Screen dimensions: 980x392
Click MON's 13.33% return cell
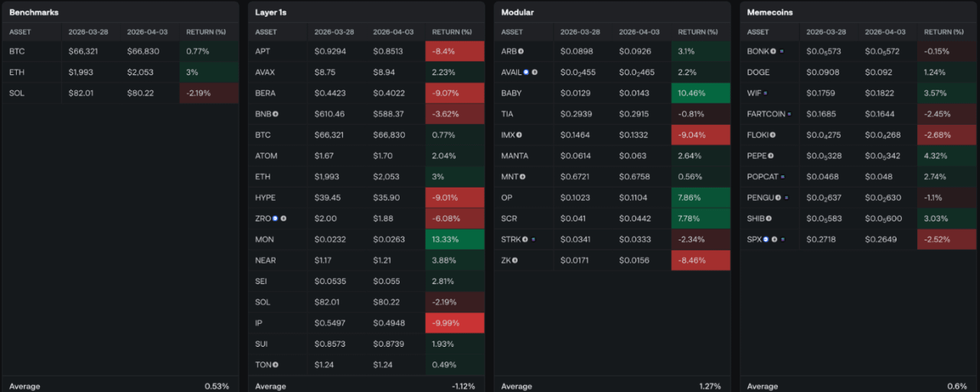pyautogui.click(x=455, y=240)
